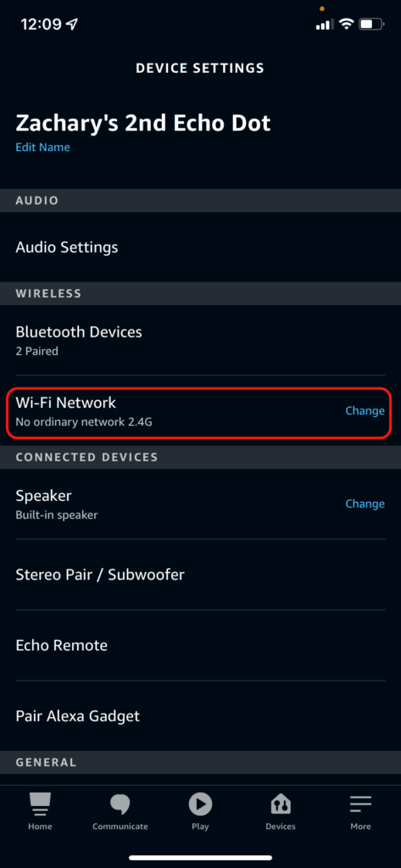Tap the Wi-Fi status icon

347,24
